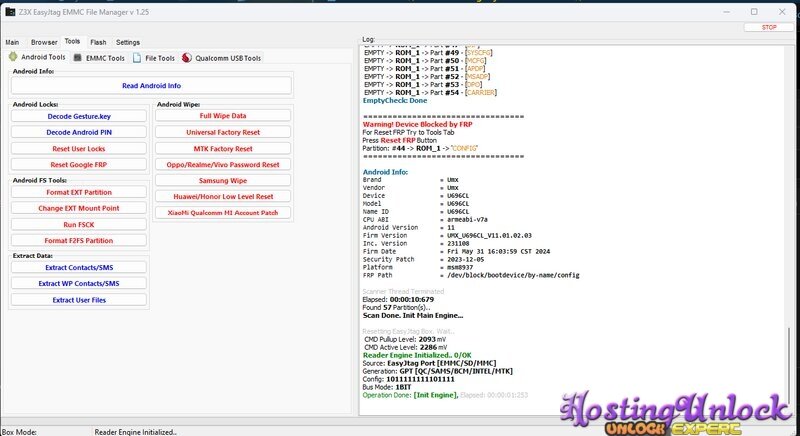Open the Settings tab
This screenshot has width=800, height=436.
pyautogui.click(x=127, y=42)
